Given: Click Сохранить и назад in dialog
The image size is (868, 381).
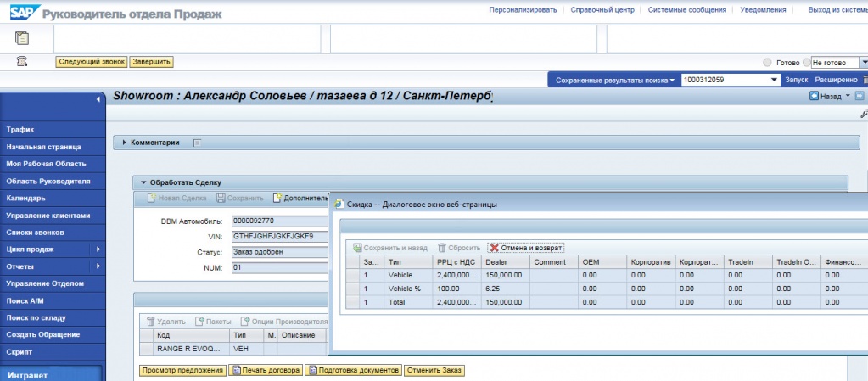Looking at the screenshot, I should click(x=390, y=248).
